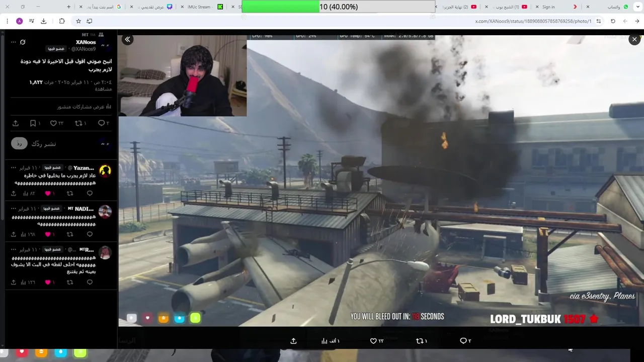Open MTR reply author's avatar

point(105,252)
